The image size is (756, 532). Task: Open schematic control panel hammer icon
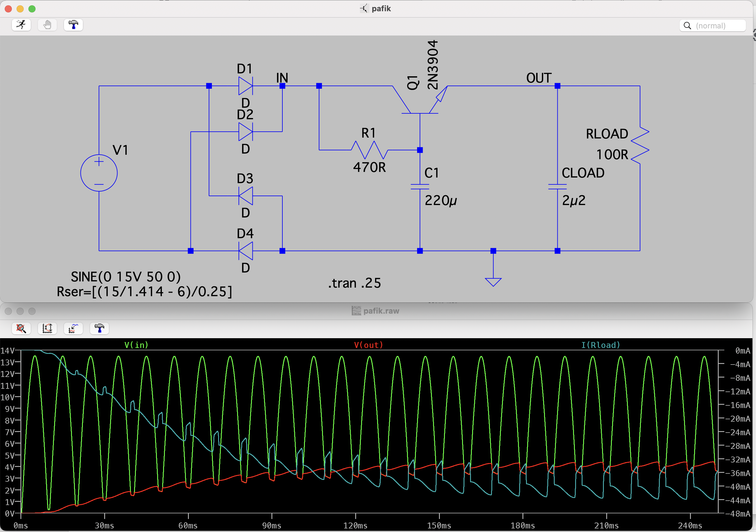tap(73, 25)
